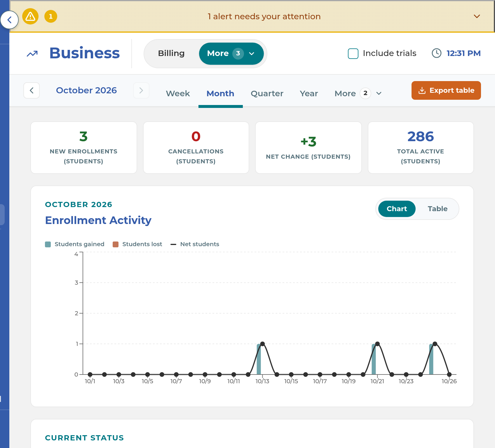Toggle Students lost legend swatch
The width and height of the screenshot is (495, 448).
116,244
